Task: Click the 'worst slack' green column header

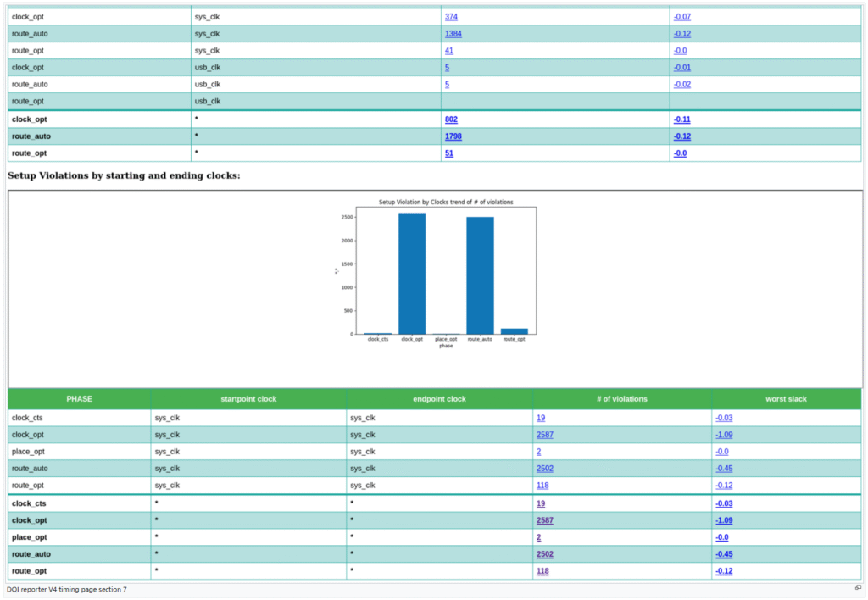Action: [x=787, y=399]
